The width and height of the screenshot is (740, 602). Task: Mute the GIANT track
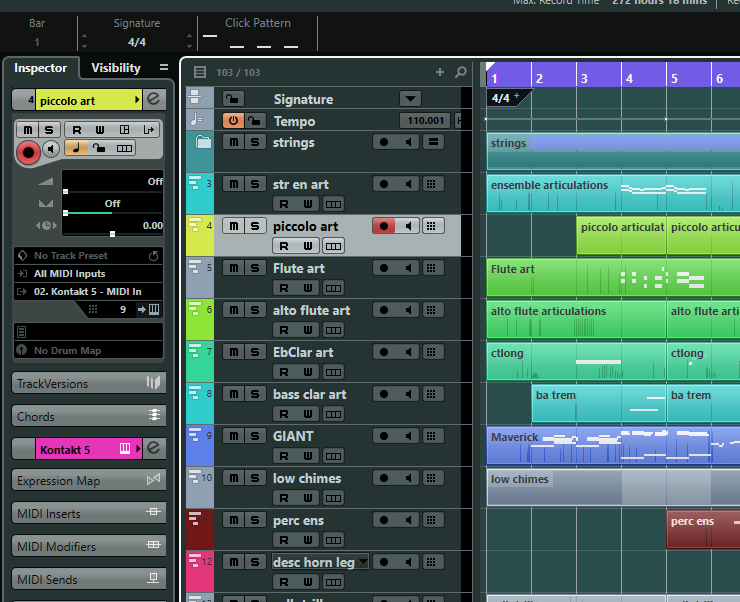[x=234, y=436]
